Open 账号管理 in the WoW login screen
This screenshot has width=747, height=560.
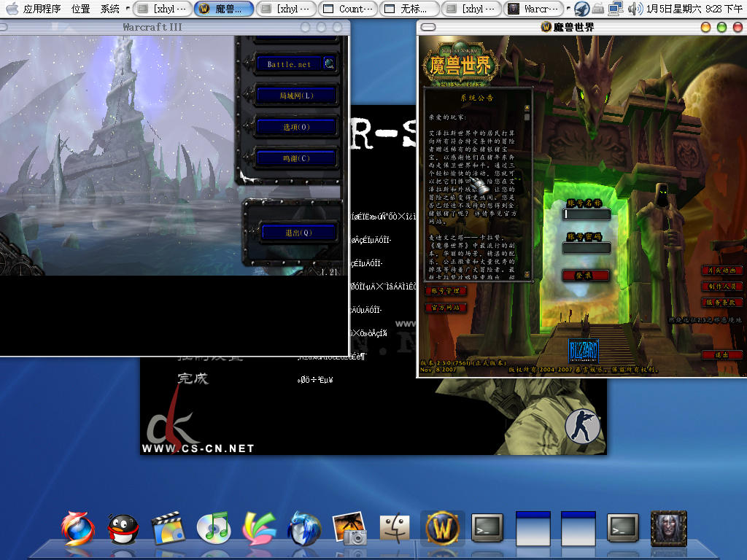point(446,291)
